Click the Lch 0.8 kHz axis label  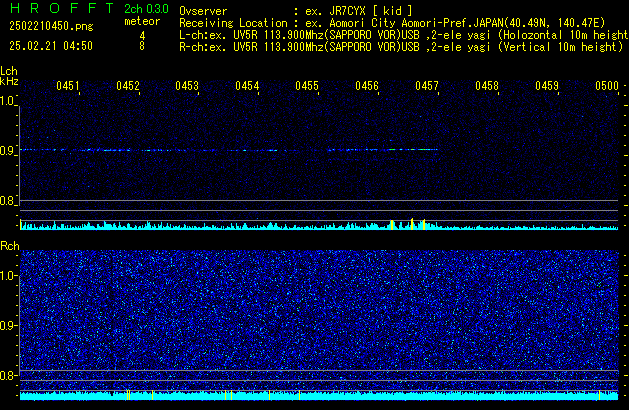[x=7, y=201]
